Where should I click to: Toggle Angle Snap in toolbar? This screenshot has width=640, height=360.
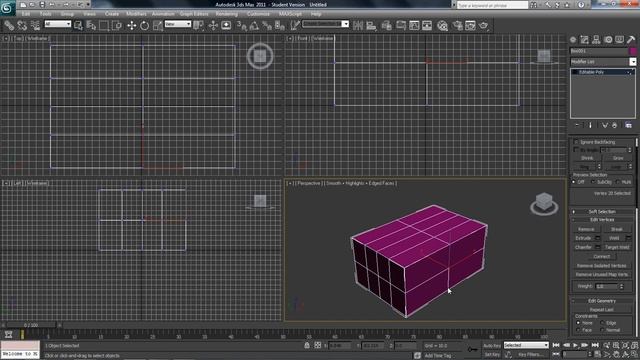254,26
